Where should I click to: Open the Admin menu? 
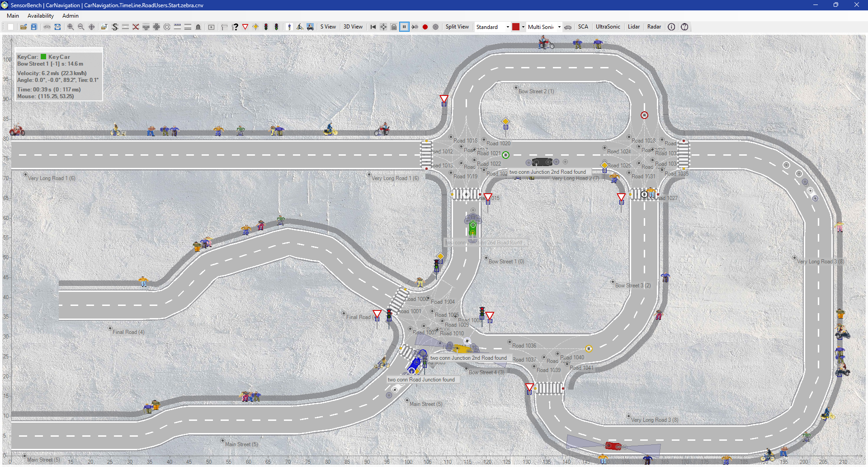coord(70,15)
